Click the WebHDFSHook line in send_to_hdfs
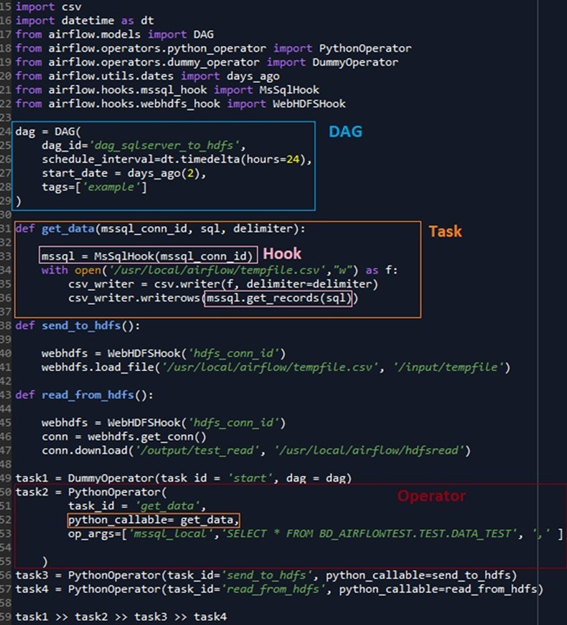 (x=163, y=354)
